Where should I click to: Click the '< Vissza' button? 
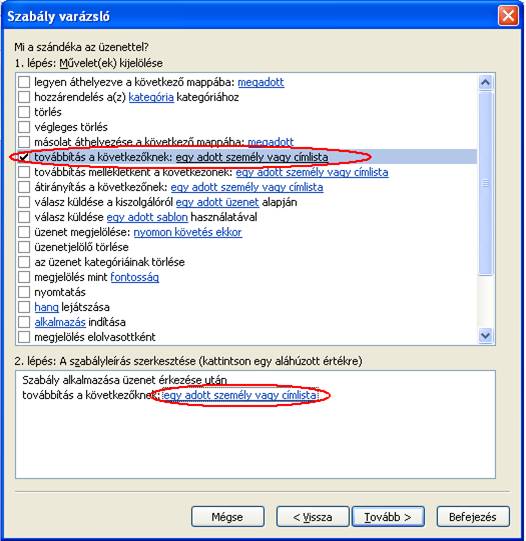click(x=312, y=517)
